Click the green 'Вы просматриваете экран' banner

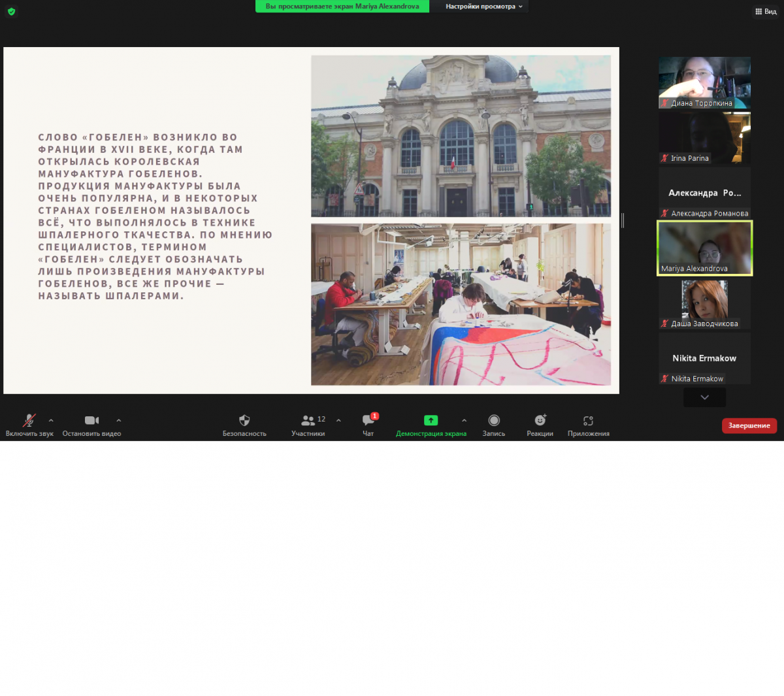342,7
